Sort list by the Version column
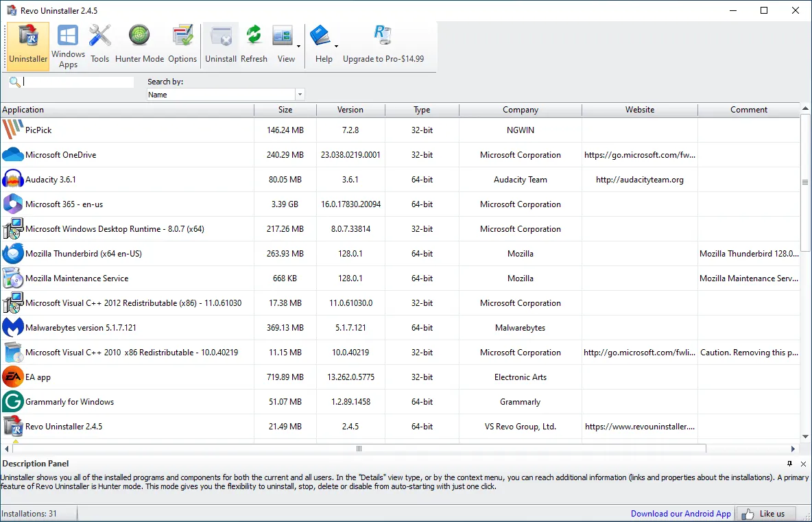This screenshot has height=522, width=812. click(x=350, y=110)
